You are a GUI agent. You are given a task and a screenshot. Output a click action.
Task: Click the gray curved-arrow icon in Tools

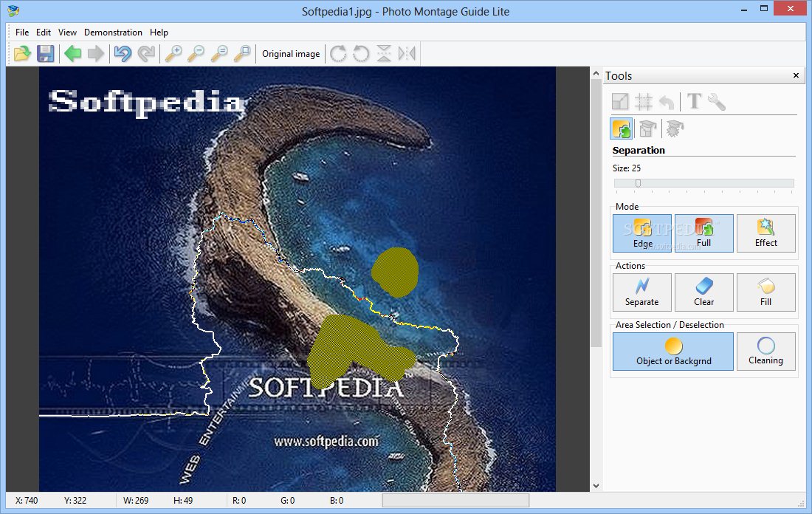[x=667, y=102]
